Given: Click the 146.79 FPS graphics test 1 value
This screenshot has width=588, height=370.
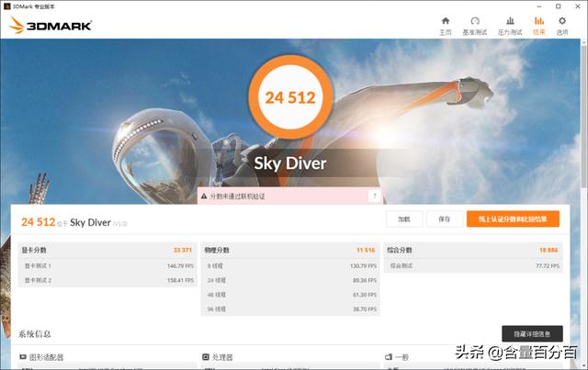Looking at the screenshot, I should tap(180, 265).
